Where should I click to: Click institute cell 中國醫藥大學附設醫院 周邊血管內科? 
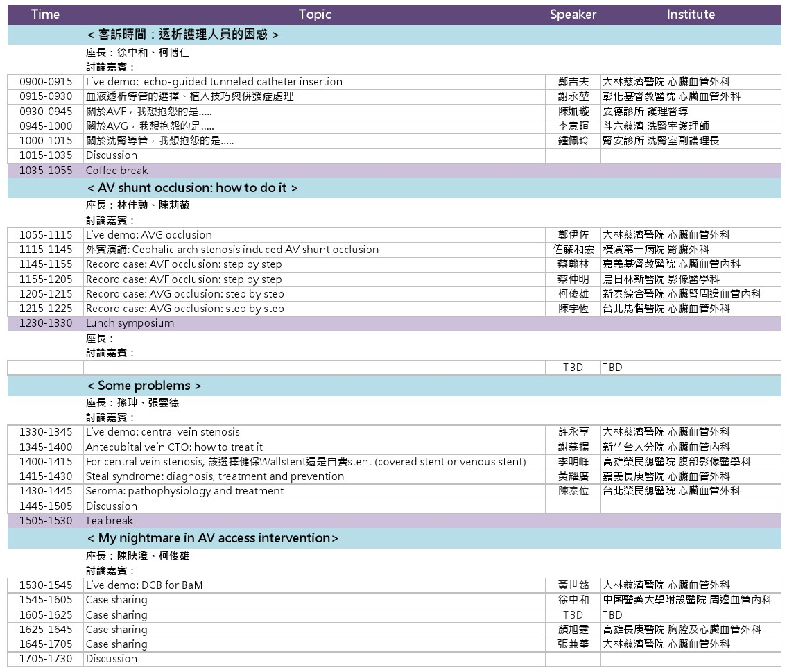686,600
